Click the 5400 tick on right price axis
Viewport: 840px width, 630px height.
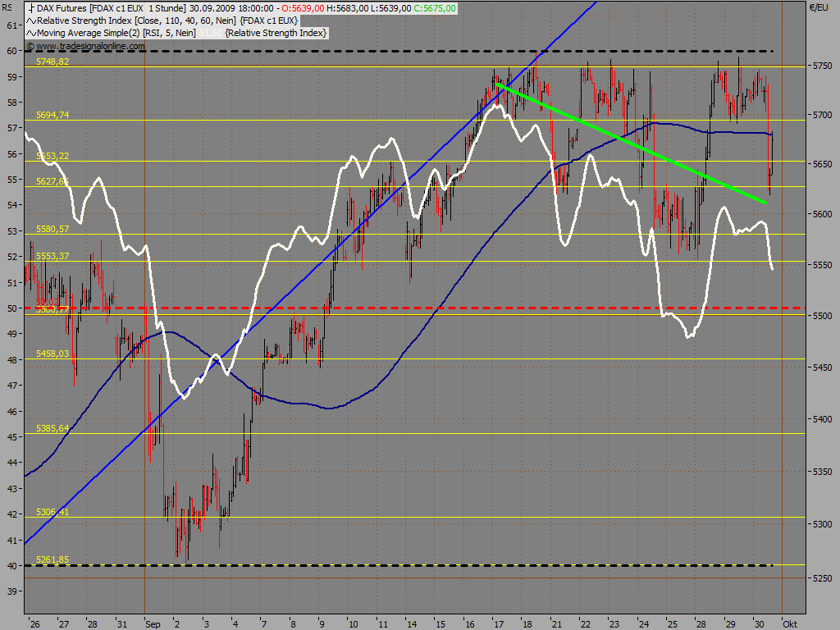point(822,419)
